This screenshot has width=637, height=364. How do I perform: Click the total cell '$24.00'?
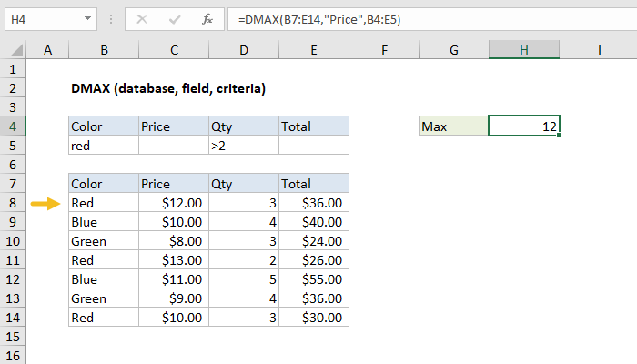[314, 241]
